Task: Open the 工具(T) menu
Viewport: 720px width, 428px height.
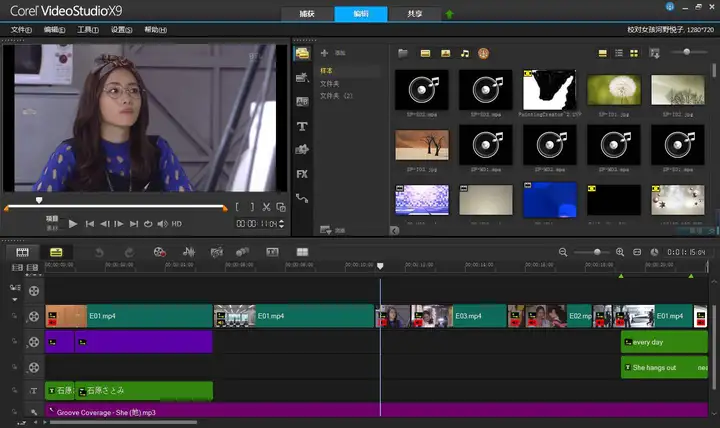Action: 87,30
